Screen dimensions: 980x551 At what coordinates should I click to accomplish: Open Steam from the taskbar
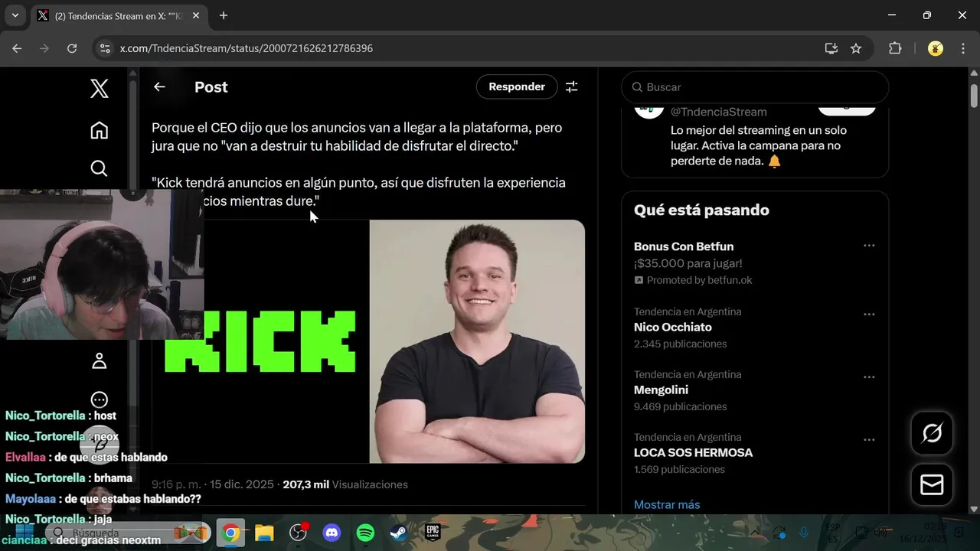399,533
